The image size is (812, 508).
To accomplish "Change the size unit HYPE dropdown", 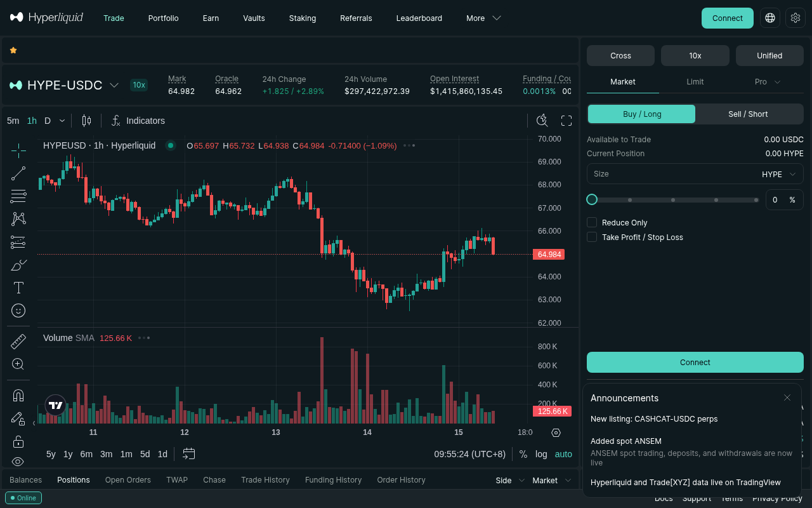I will point(779,174).
